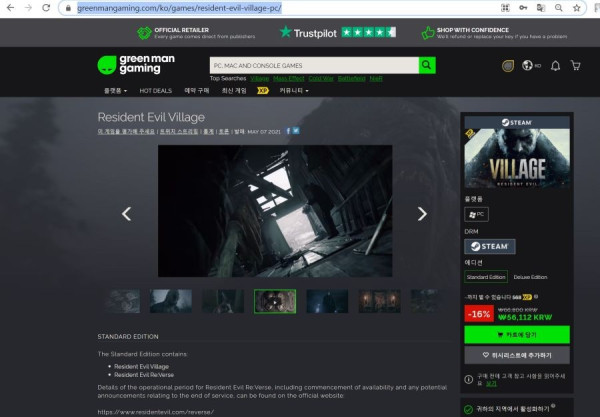The width and height of the screenshot is (600, 417).
Task: Show next screenshot with right chevron
Action: tap(422, 214)
